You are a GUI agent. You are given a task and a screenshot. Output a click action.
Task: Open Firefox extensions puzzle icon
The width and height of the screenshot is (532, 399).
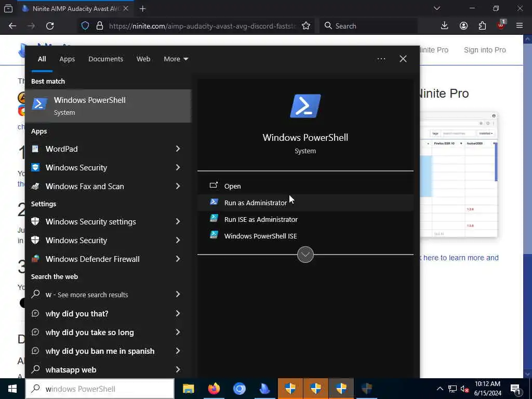(482, 26)
